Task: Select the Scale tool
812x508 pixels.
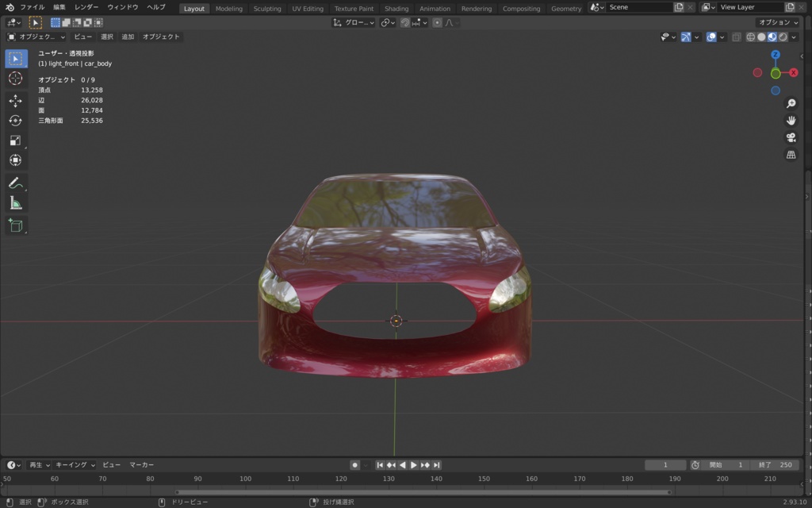Action: tap(16, 140)
